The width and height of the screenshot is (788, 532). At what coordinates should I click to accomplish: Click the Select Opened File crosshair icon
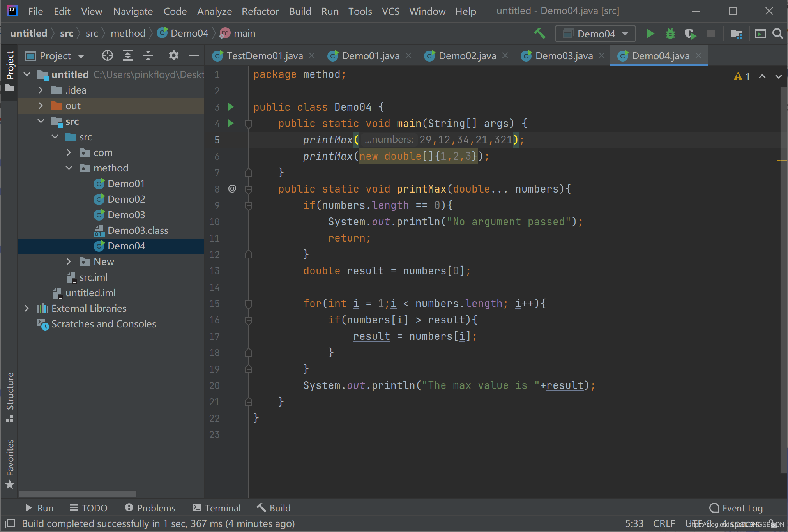(108, 56)
